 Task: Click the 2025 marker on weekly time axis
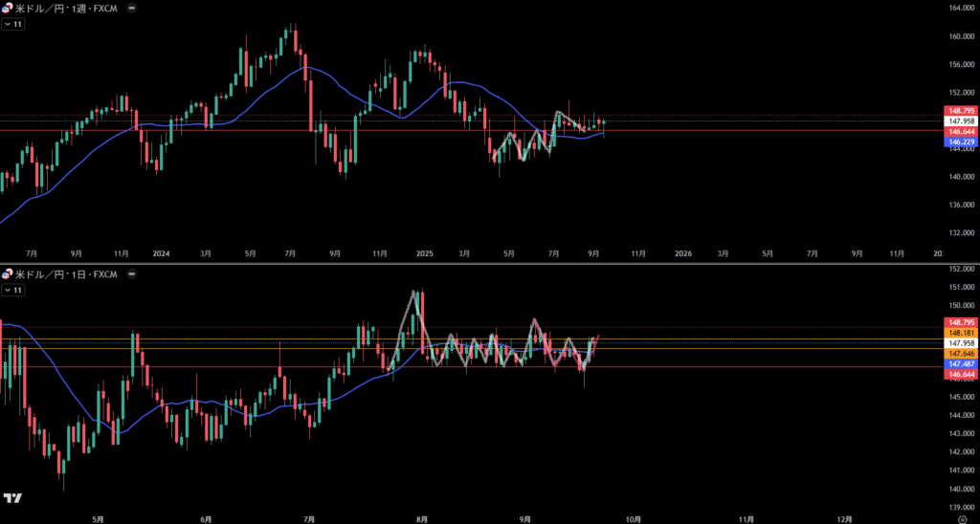click(x=427, y=253)
